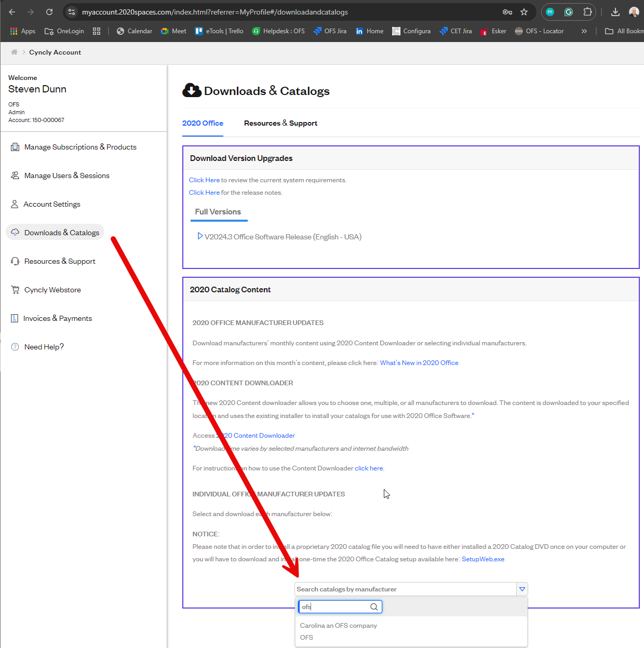This screenshot has height=648, width=644.
Task: Open Content Downloader instructions click here link
Action: point(369,468)
